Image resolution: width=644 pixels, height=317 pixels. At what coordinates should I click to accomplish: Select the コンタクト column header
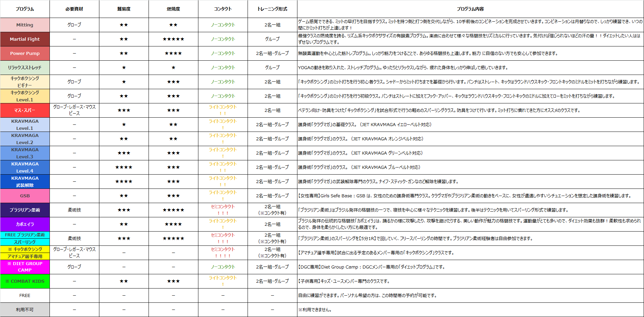[223, 9]
